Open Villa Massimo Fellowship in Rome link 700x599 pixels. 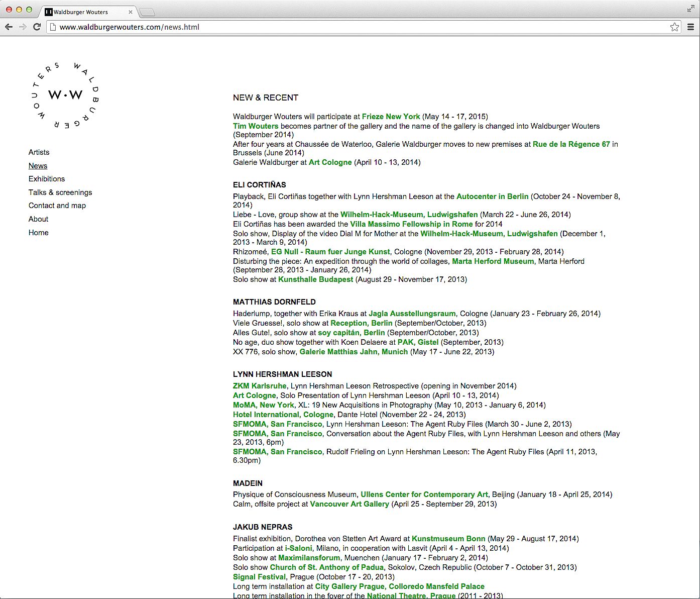[x=411, y=224]
